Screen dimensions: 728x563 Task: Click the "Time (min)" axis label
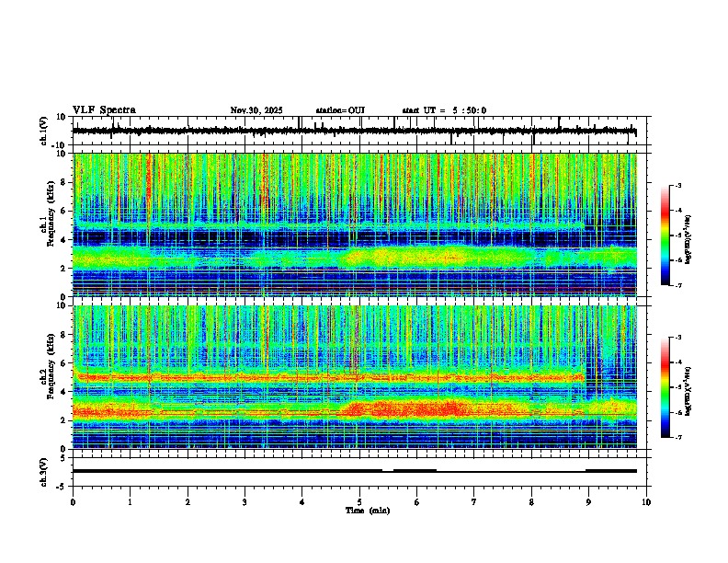tap(368, 511)
